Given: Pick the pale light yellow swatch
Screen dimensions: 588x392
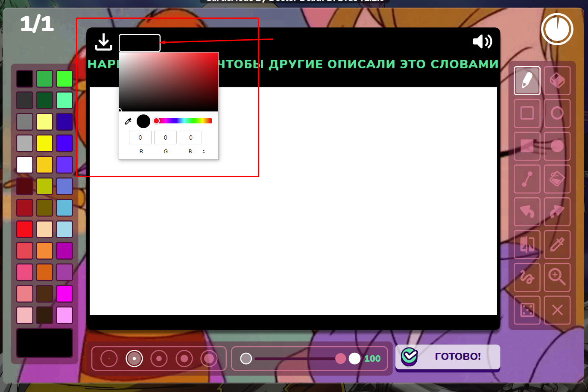Looking at the screenshot, I should point(44,122).
